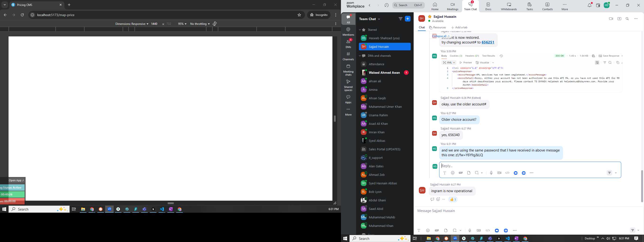Click the blue plus new chat button
Image resolution: width=644 pixels, height=242 pixels.
(x=407, y=19)
